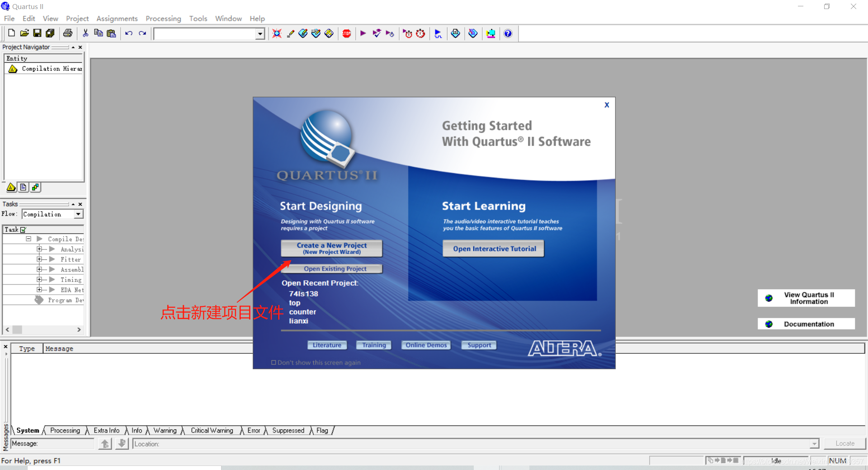Image resolution: width=868 pixels, height=470 pixels.
Task: Click the previous message up arrow button
Action: pos(105,444)
